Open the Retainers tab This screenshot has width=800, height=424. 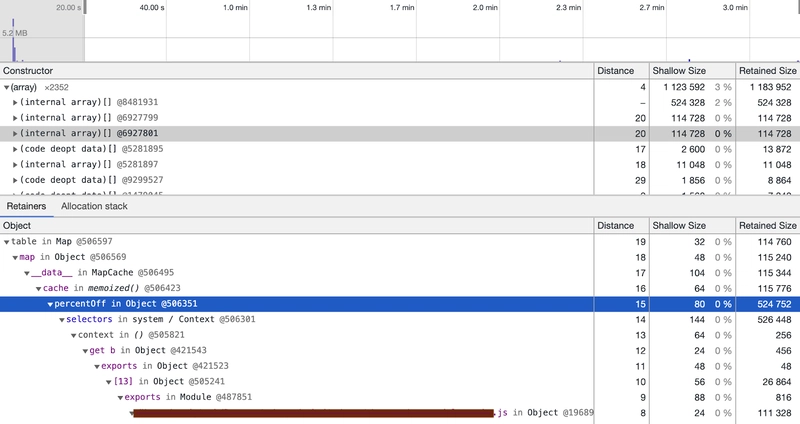pyautogui.click(x=25, y=207)
